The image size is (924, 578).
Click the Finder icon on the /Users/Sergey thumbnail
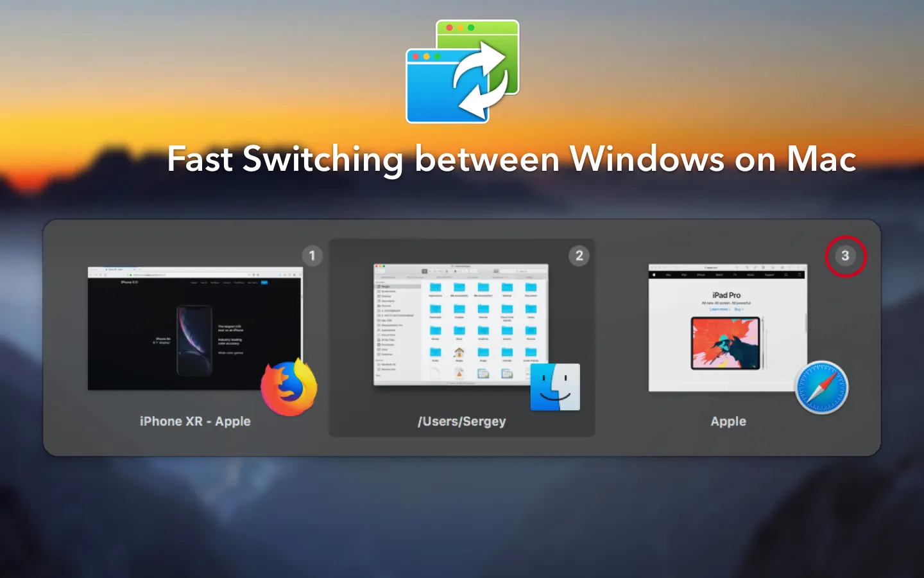(554, 387)
